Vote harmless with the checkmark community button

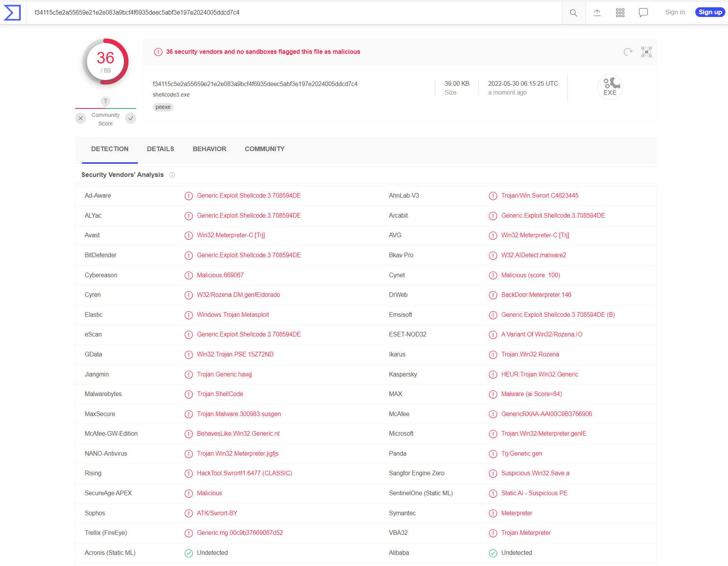[x=131, y=118]
